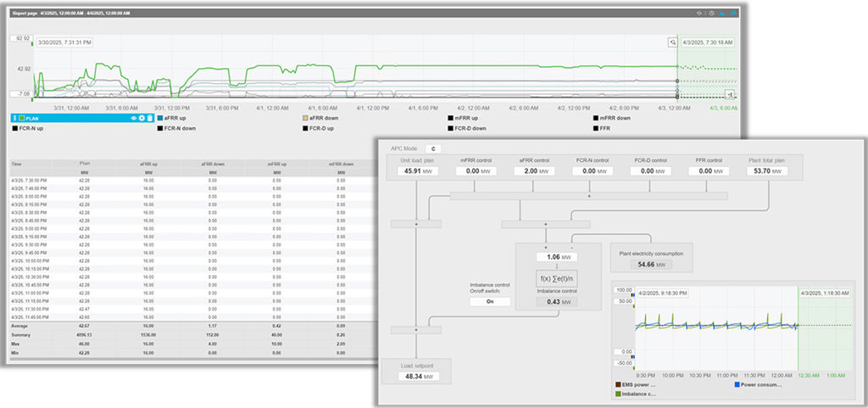Toggle the mFRR down legend series
The image size is (868, 408).
[x=614, y=119]
